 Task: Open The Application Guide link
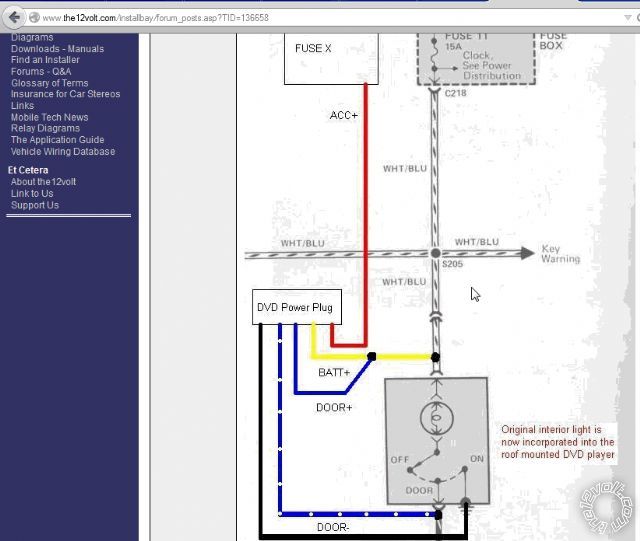(x=57, y=140)
